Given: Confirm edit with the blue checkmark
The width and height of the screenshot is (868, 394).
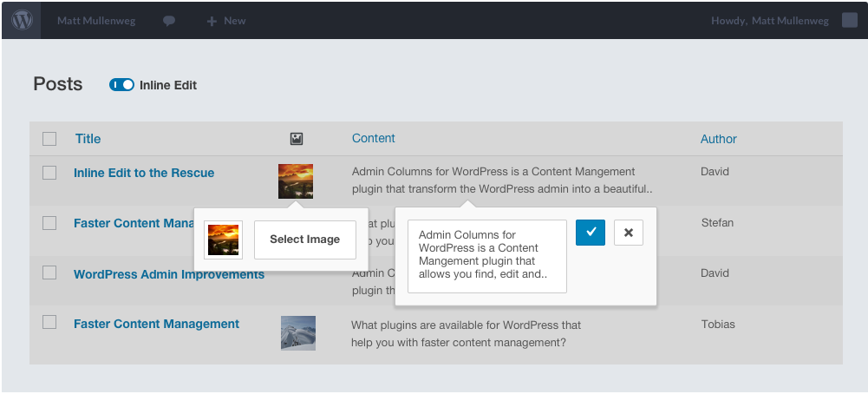Looking at the screenshot, I should coord(591,233).
